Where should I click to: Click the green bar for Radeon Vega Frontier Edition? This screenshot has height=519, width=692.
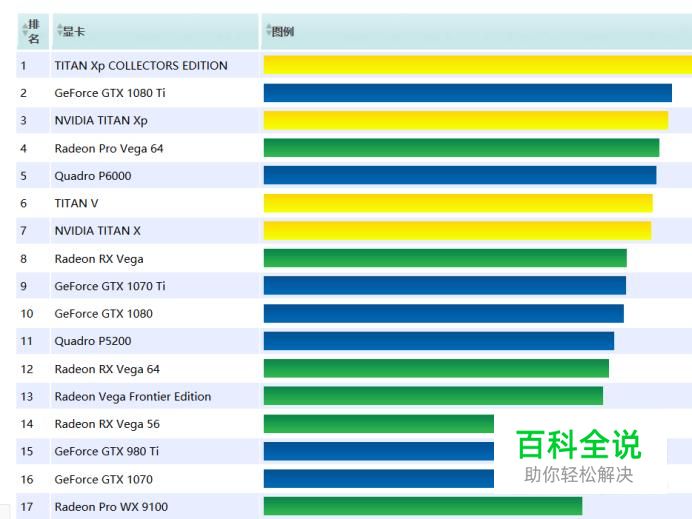433,396
